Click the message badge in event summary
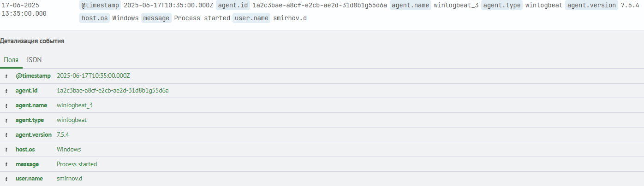This screenshot has height=186, width=644. tap(156, 18)
